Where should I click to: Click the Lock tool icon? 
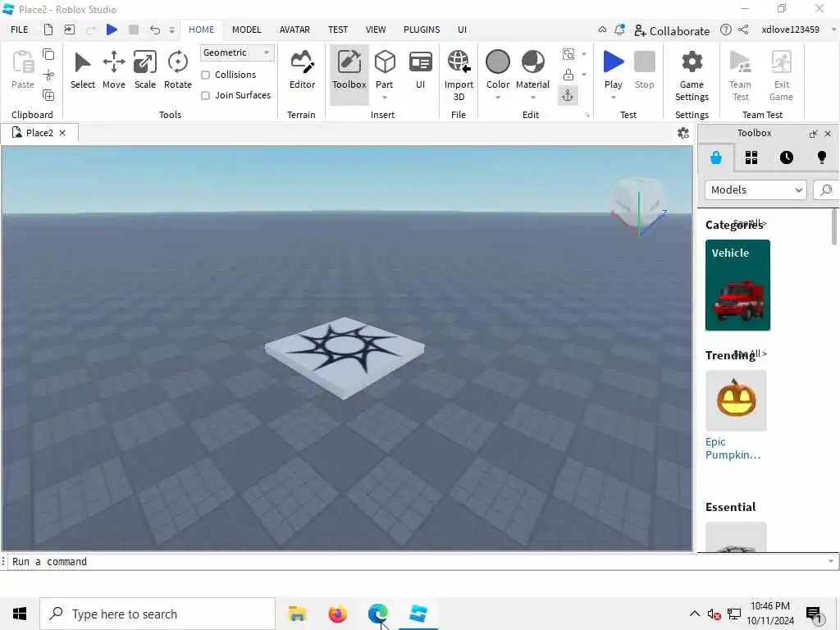568,75
